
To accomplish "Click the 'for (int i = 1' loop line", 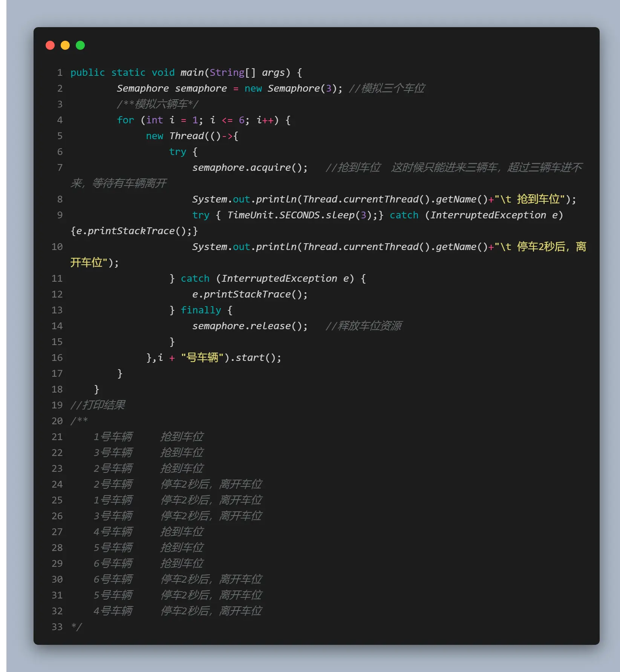I will coord(204,120).
